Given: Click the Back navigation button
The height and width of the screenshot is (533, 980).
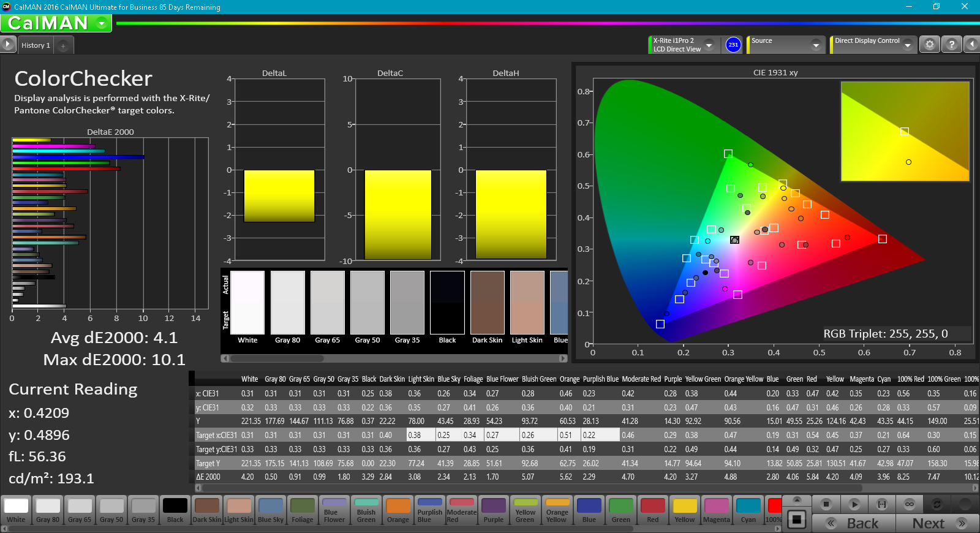Looking at the screenshot, I should [854, 523].
